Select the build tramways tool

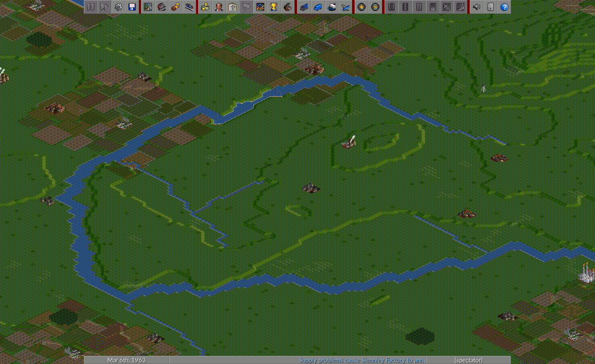click(x=419, y=7)
